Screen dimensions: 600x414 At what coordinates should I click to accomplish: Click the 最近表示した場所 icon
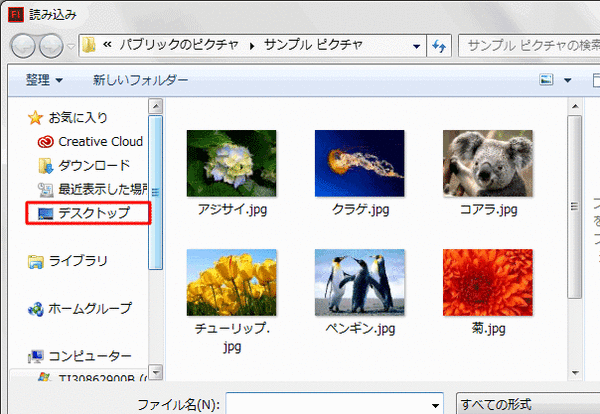click(x=46, y=190)
